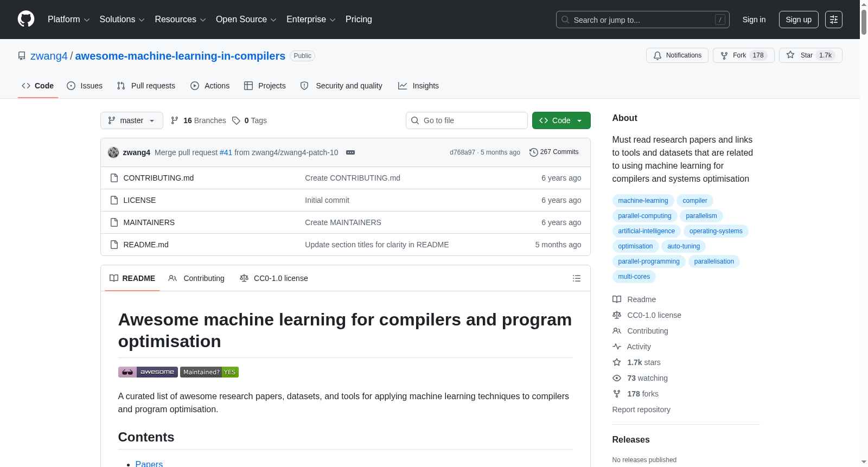Click the search magnifier icon in the header
The width and height of the screenshot is (868, 467).
(x=565, y=20)
